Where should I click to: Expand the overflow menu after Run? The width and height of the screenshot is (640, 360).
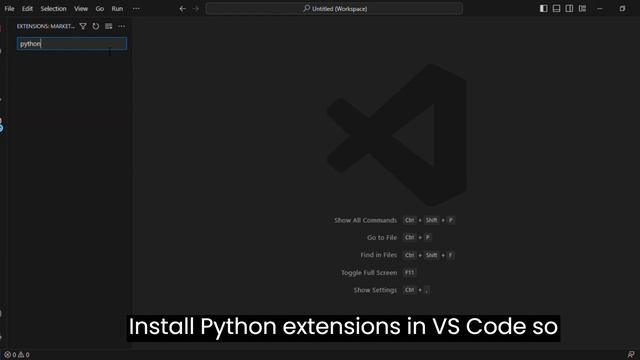tap(136, 9)
